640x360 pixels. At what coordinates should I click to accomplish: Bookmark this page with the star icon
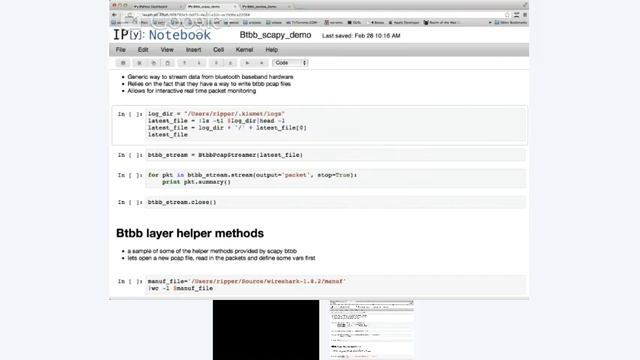point(507,15)
